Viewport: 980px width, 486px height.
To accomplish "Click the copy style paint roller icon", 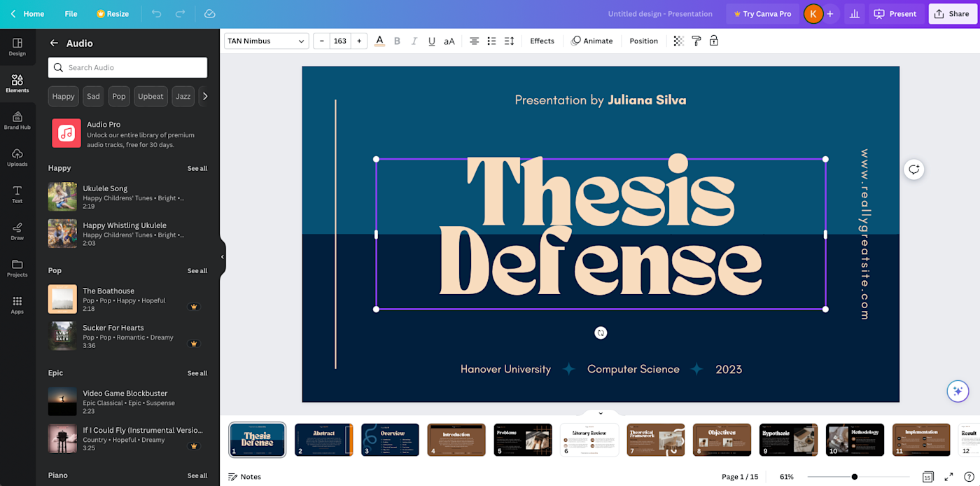I will 696,41.
